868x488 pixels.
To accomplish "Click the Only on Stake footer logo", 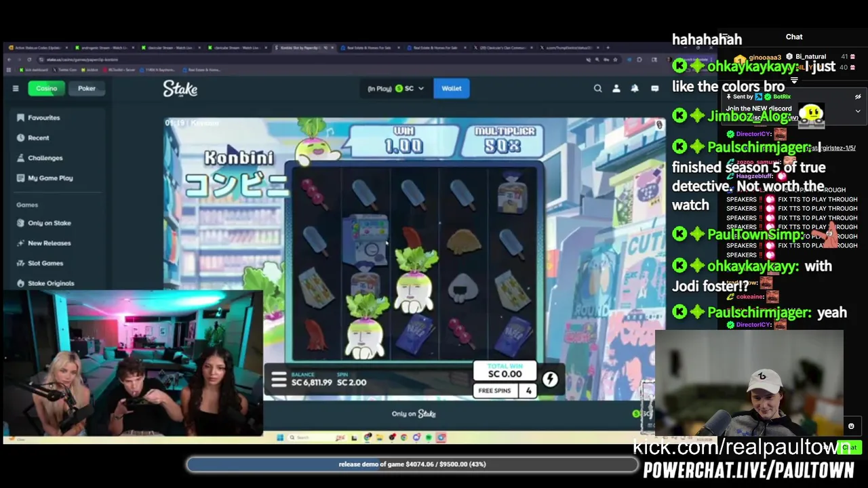I will [x=414, y=413].
